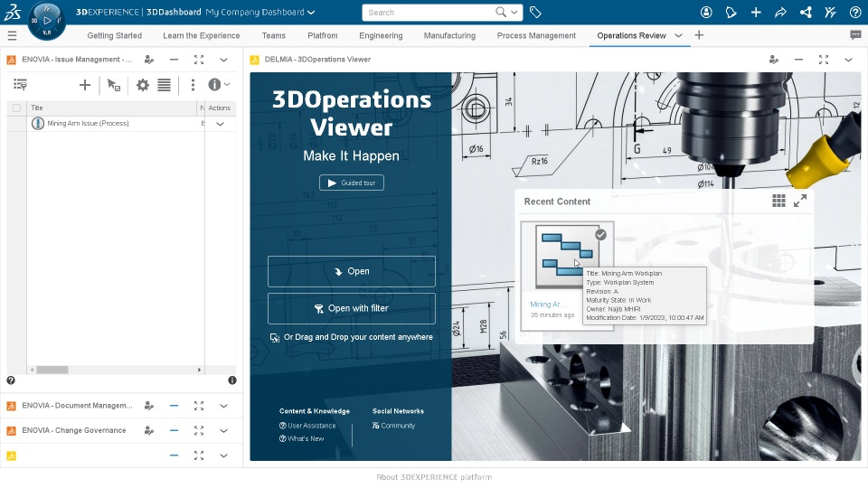The height and width of the screenshot is (488, 868).
Task: Click the selection mode cursor icon
Action: (x=114, y=85)
